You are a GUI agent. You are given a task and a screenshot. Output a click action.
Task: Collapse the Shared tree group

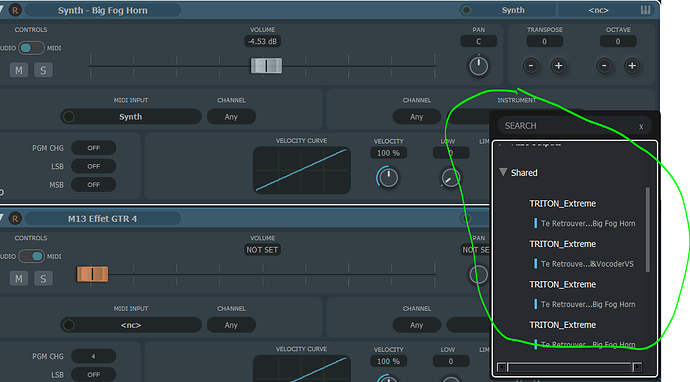(503, 172)
